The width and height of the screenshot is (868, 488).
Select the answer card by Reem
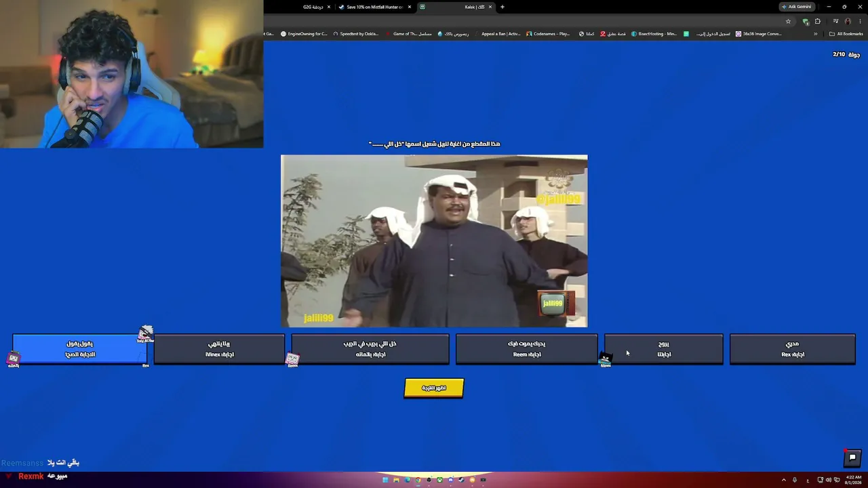point(527,349)
